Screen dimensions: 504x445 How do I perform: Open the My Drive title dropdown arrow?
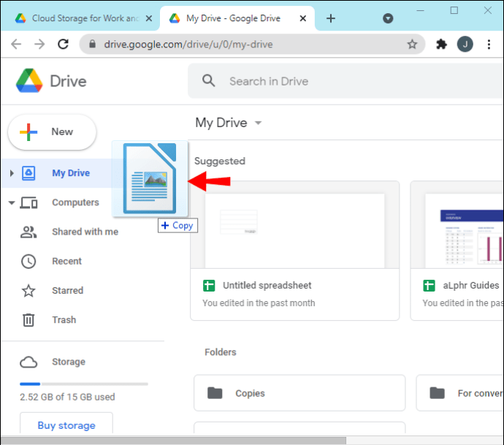tap(258, 123)
